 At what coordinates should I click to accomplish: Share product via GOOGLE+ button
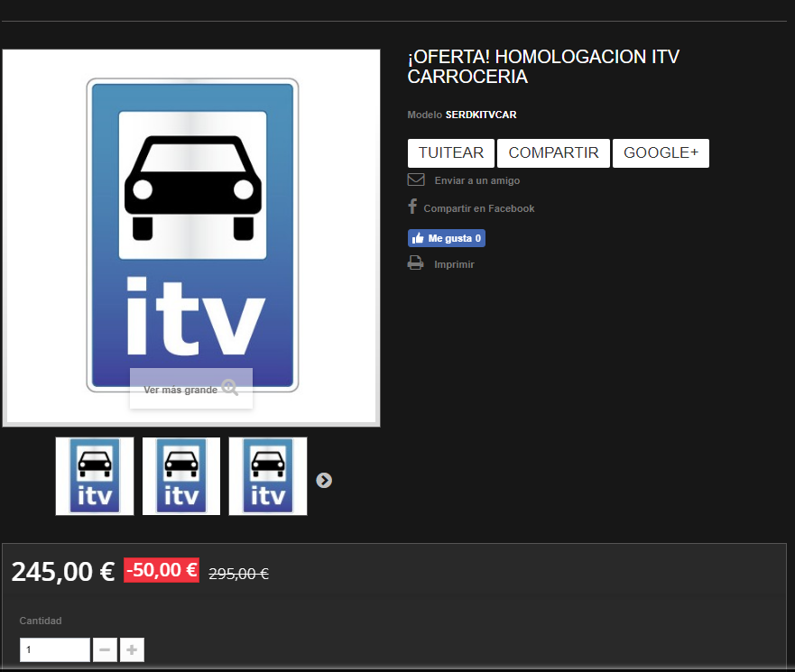[x=661, y=153]
